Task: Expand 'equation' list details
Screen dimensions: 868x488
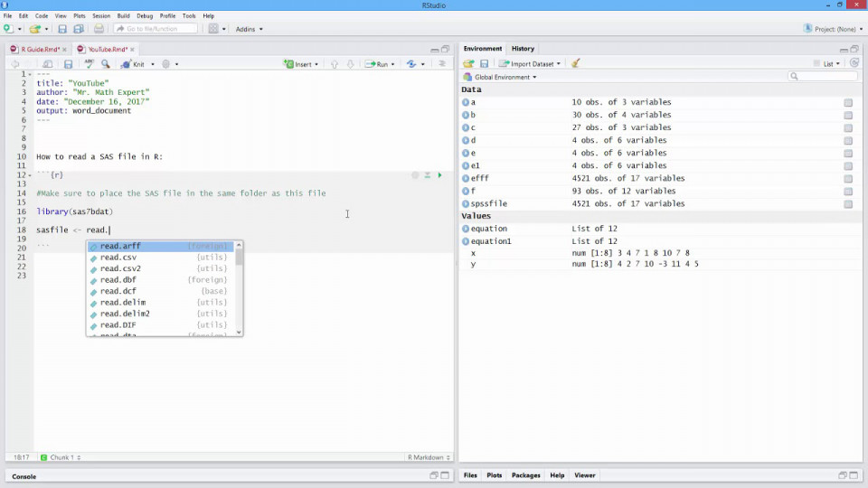Action: (x=466, y=229)
